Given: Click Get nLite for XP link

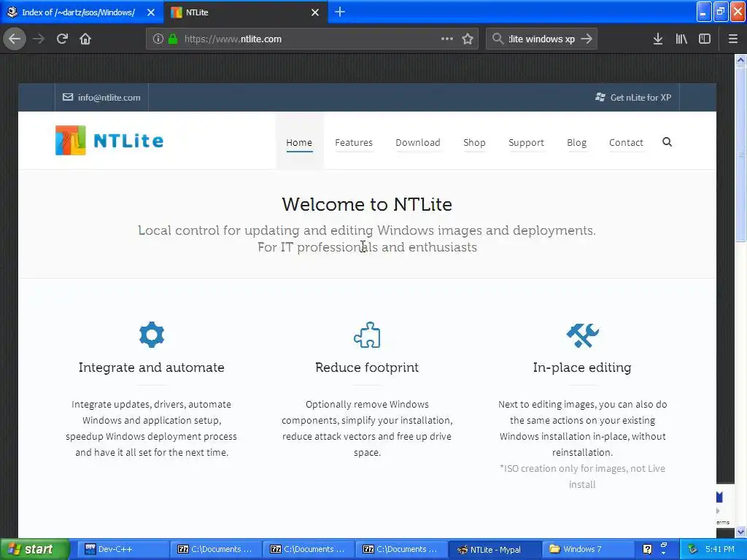Looking at the screenshot, I should [633, 97].
